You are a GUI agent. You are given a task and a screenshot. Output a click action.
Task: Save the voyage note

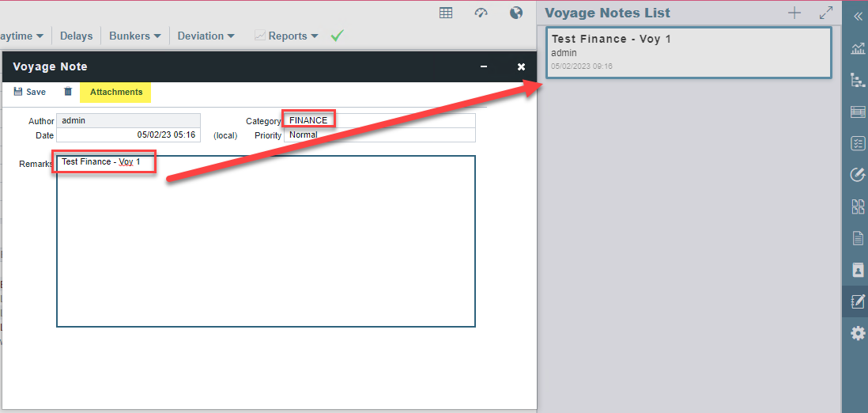[29, 92]
